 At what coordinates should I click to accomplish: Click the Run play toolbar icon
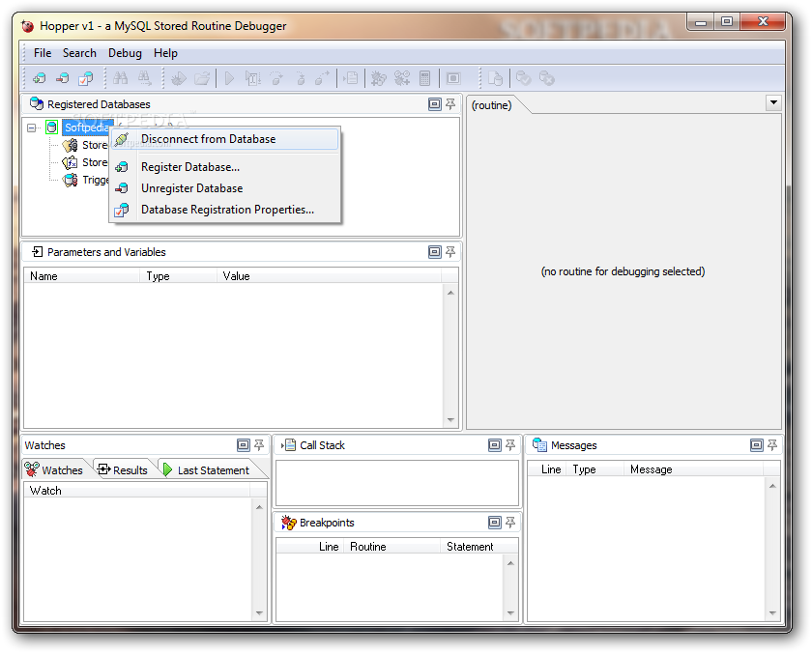(229, 78)
